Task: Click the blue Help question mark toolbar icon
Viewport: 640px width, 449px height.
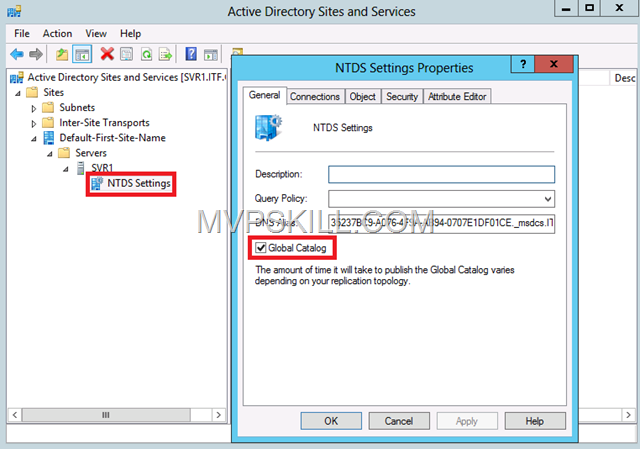Action: (x=189, y=54)
